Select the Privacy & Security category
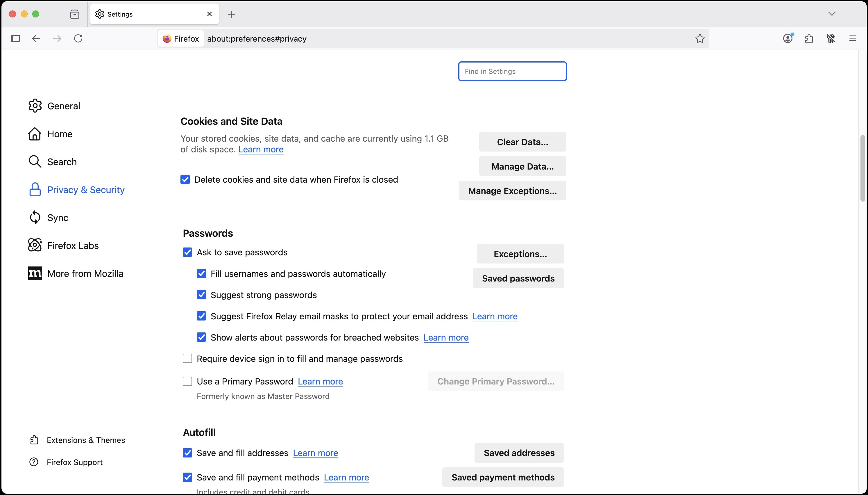 76,190
